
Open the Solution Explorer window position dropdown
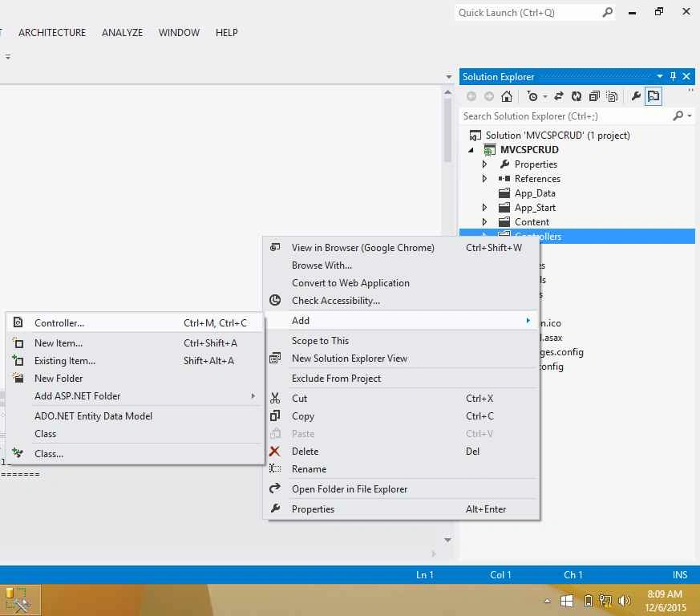tap(659, 76)
